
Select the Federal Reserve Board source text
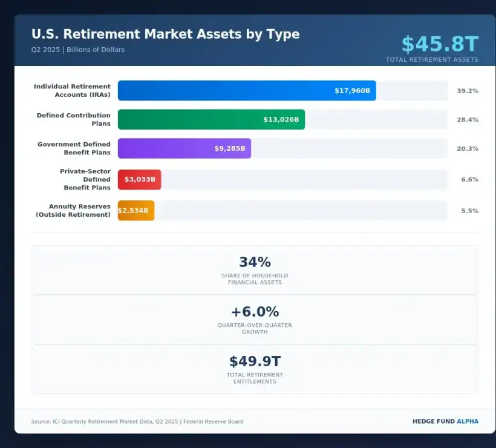[x=211, y=421]
